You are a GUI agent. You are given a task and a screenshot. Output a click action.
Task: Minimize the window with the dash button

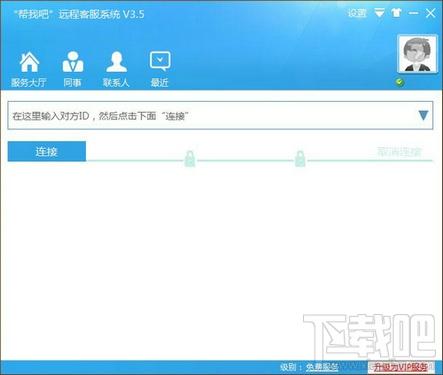click(413, 13)
